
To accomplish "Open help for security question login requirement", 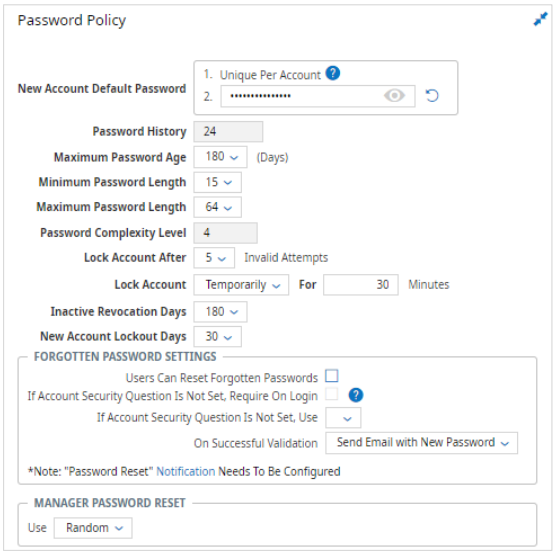I will coord(356,395).
